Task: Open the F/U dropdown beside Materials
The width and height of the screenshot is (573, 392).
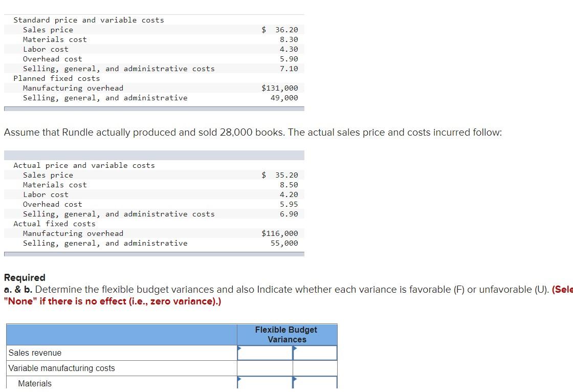Action: pyautogui.click(x=314, y=383)
